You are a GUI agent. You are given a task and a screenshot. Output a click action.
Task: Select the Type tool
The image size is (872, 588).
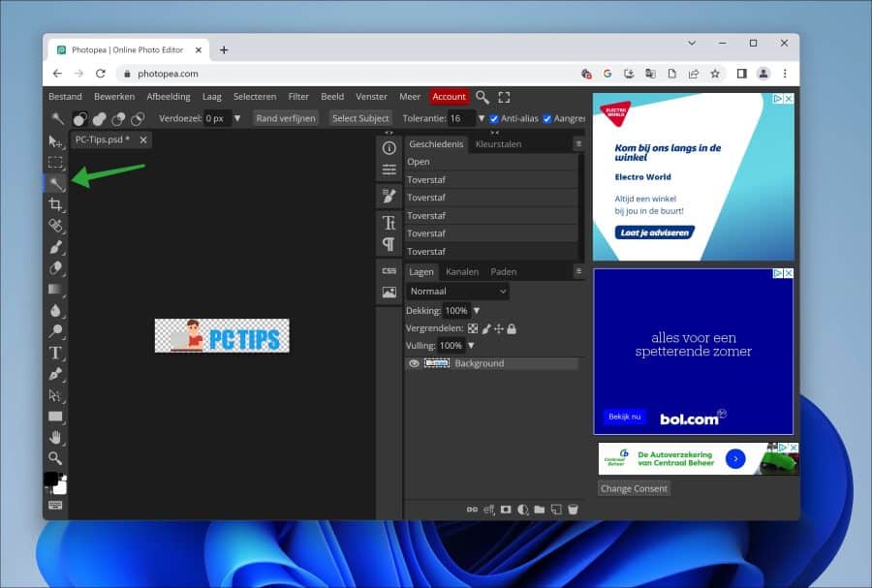point(55,353)
